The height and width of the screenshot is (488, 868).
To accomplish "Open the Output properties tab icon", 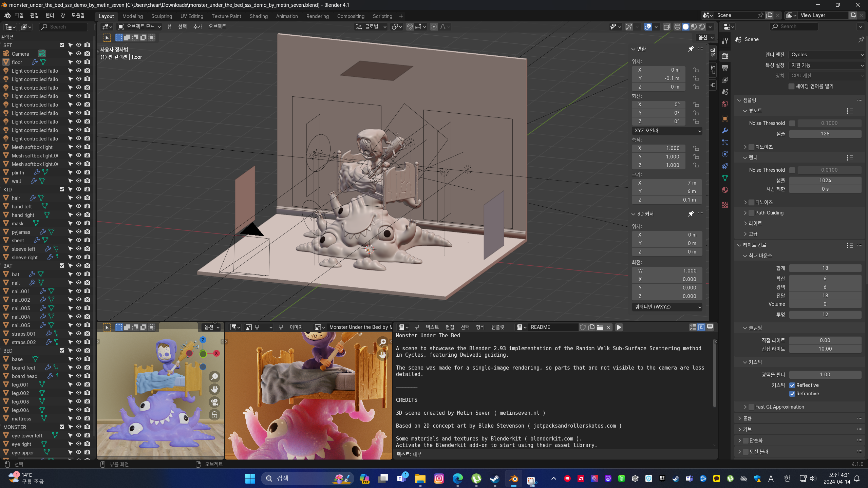I will (725, 68).
